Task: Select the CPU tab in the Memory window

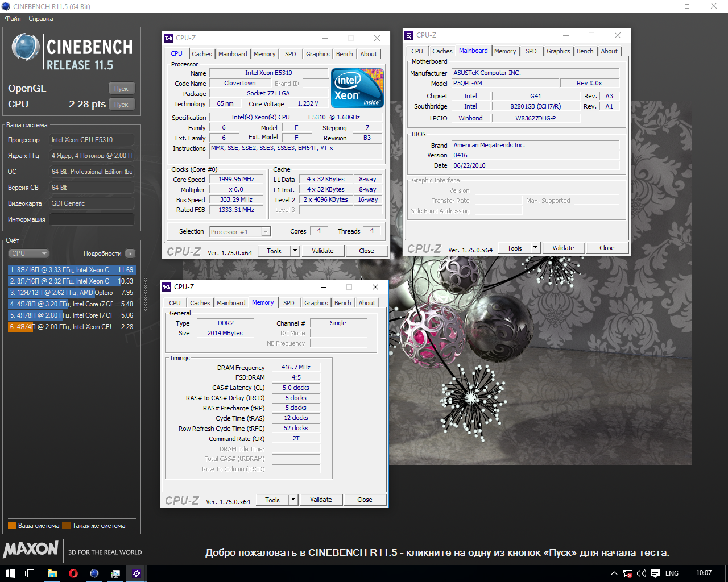Action: pos(175,303)
